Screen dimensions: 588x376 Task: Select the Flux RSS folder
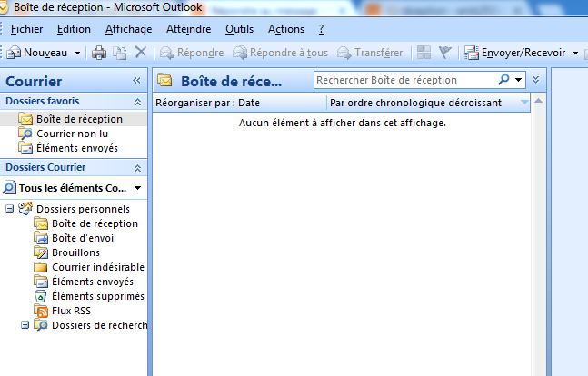[x=71, y=311]
